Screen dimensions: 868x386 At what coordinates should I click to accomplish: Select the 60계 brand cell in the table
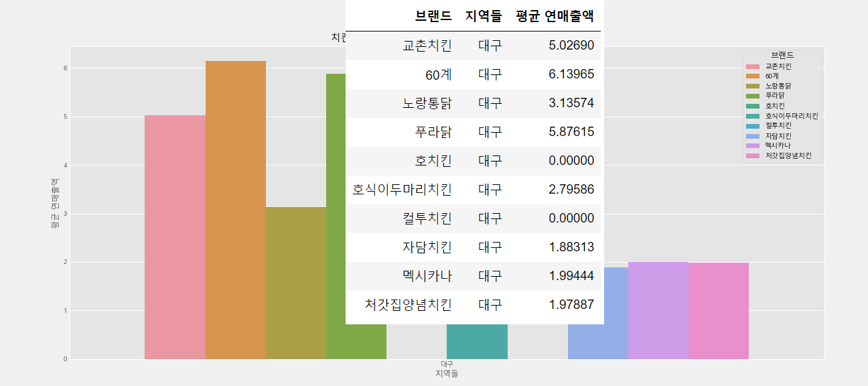click(x=439, y=74)
